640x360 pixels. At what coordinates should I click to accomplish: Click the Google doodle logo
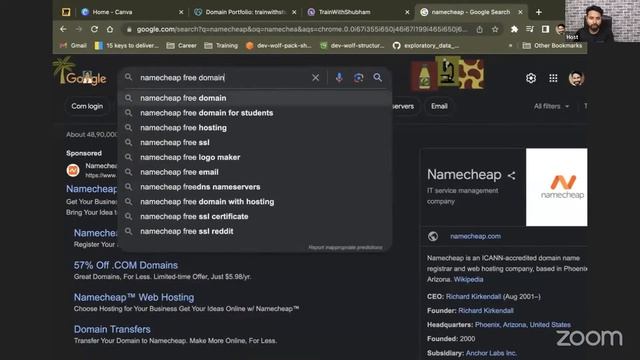click(80, 71)
